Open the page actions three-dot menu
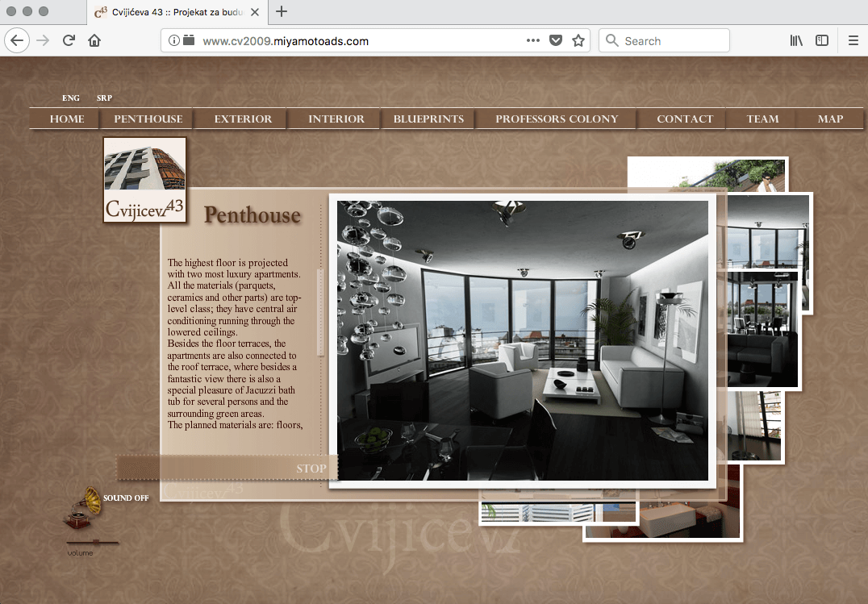Viewport: 868px width, 604px height. coord(533,40)
